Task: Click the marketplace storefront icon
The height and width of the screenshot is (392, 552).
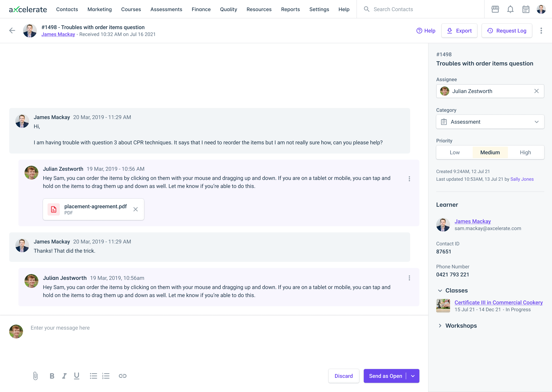Action: 495,9
